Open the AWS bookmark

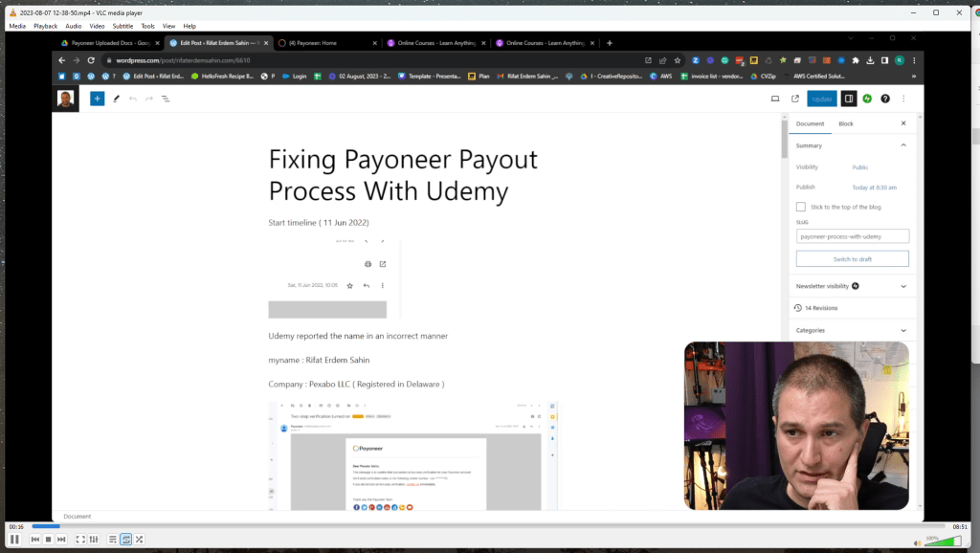pos(660,77)
